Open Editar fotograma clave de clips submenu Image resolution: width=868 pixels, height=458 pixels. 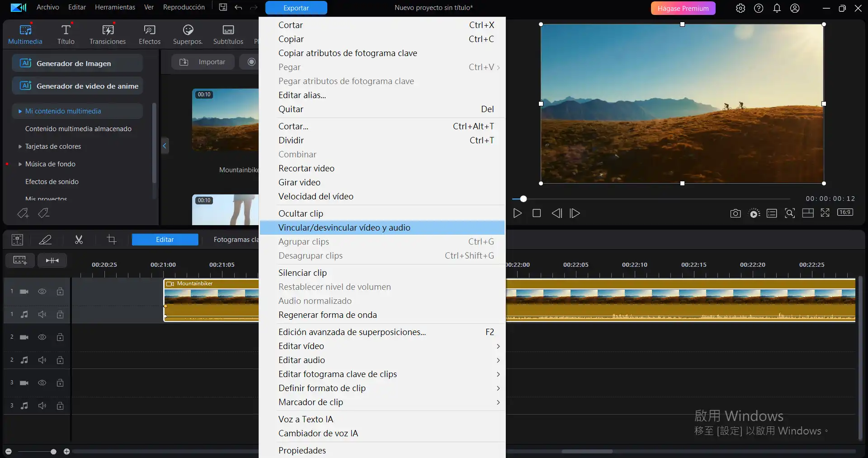coord(382,374)
